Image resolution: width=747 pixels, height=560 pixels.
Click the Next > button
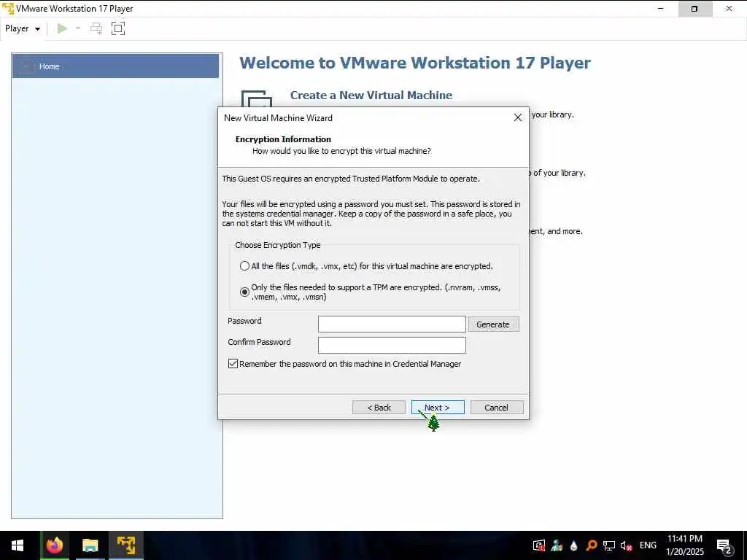(438, 408)
